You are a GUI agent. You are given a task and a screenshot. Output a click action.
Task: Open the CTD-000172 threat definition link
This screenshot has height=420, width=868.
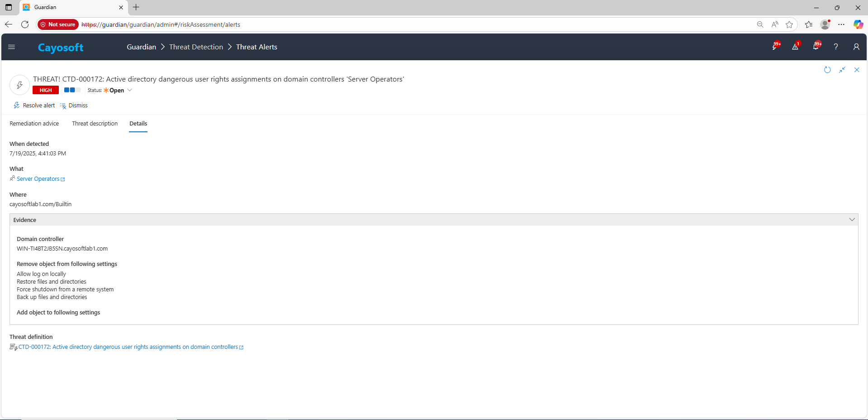tap(128, 347)
